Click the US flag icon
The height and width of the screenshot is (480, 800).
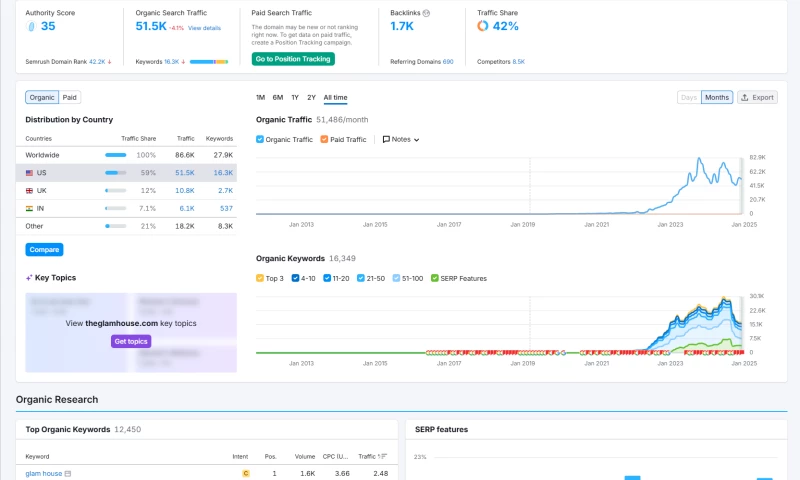[x=29, y=173]
